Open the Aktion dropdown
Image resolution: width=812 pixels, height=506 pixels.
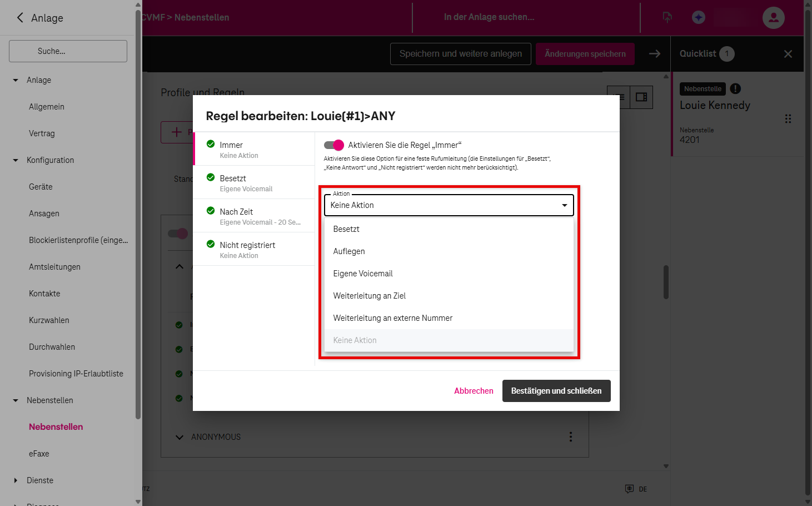449,205
